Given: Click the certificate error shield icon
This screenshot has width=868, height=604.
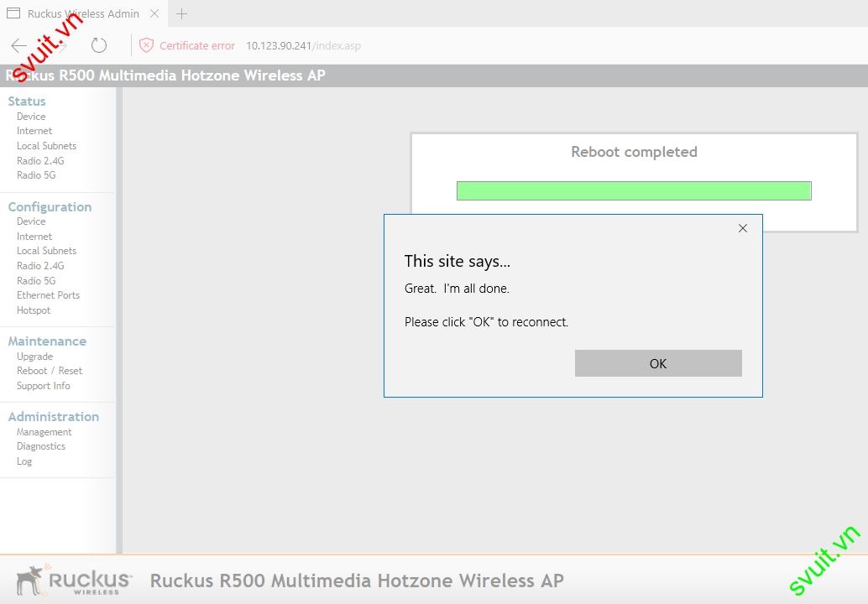Looking at the screenshot, I should click(146, 45).
